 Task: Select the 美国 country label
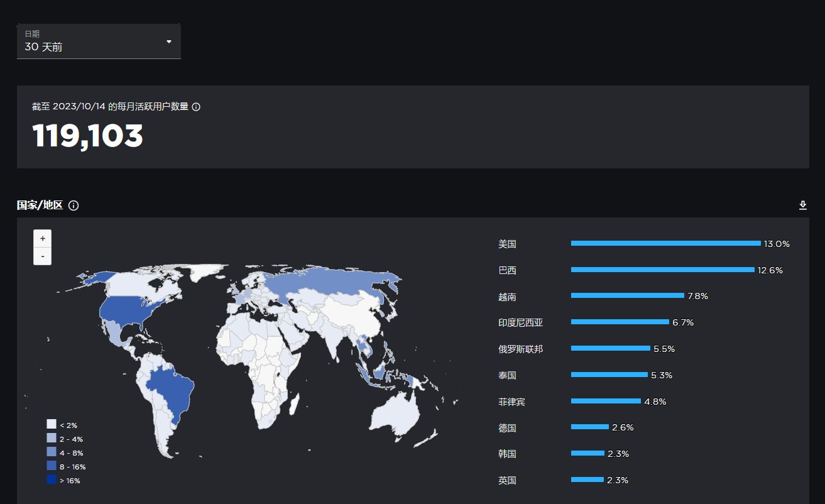(507, 244)
